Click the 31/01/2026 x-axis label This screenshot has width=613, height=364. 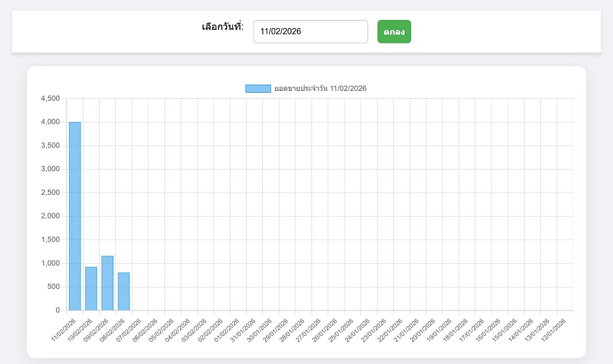click(244, 330)
